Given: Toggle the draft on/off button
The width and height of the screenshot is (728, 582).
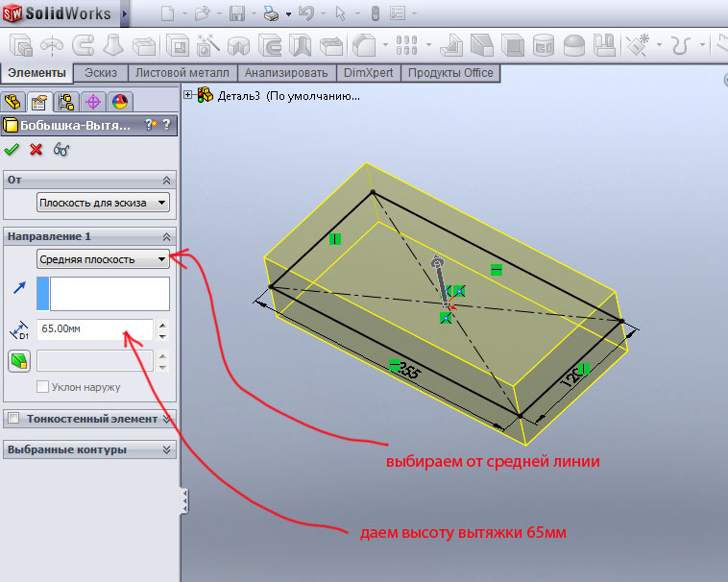Looking at the screenshot, I should [x=18, y=361].
